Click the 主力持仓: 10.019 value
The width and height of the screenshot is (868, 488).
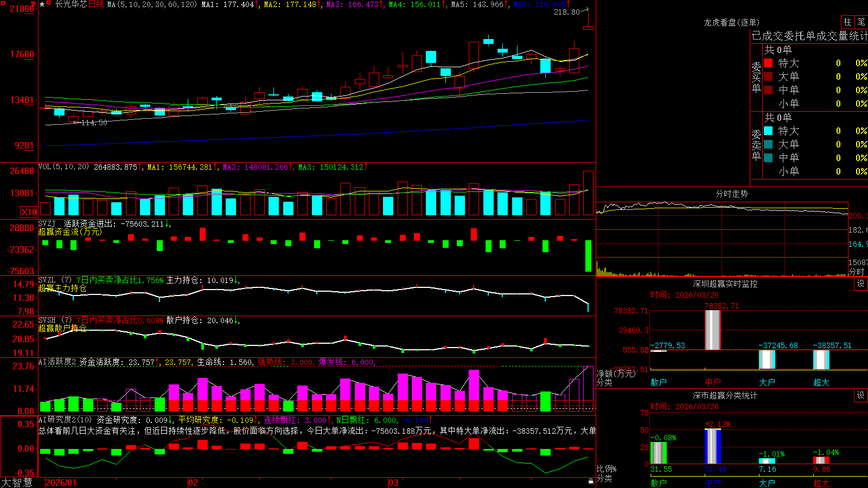pyautogui.click(x=202, y=280)
